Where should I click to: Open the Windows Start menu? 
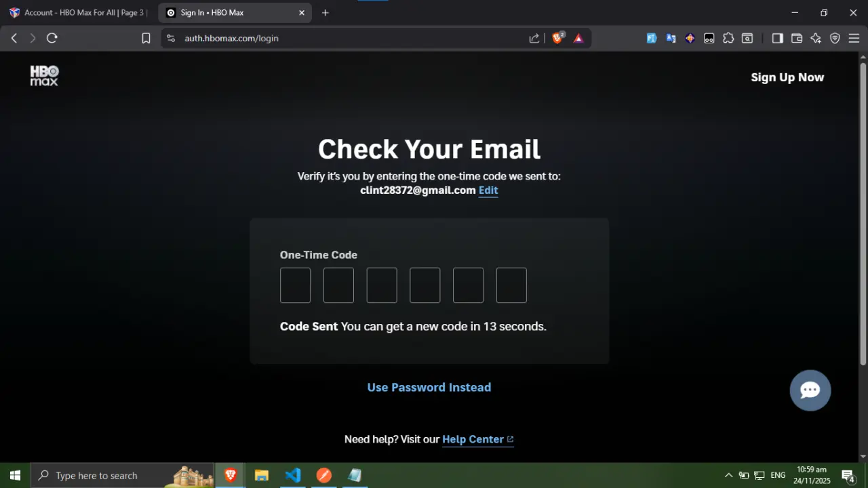(15, 475)
